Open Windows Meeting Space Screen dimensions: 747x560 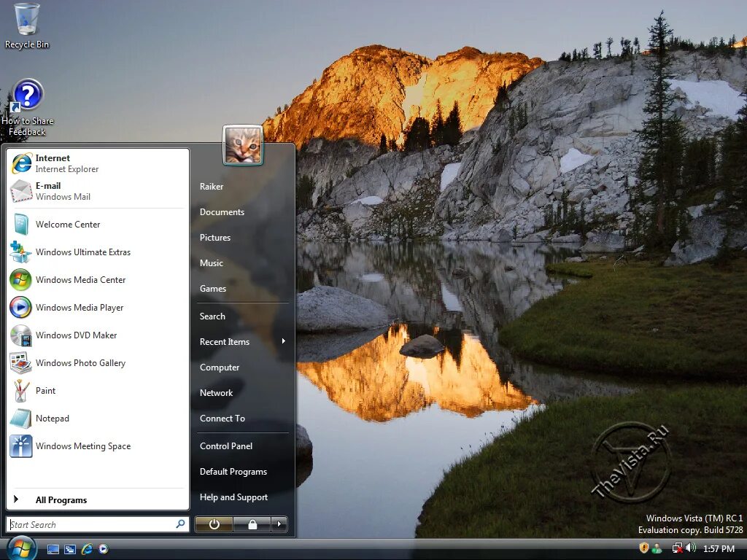(x=98, y=446)
